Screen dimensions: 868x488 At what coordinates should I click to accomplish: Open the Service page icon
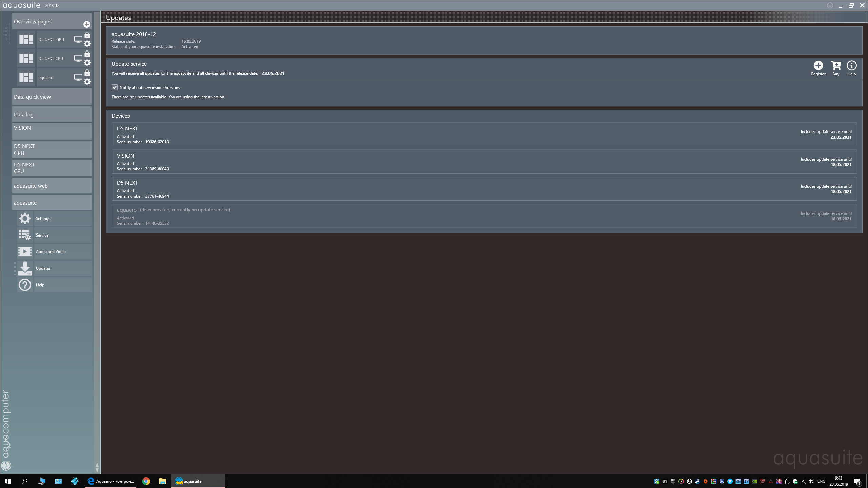tap(25, 235)
